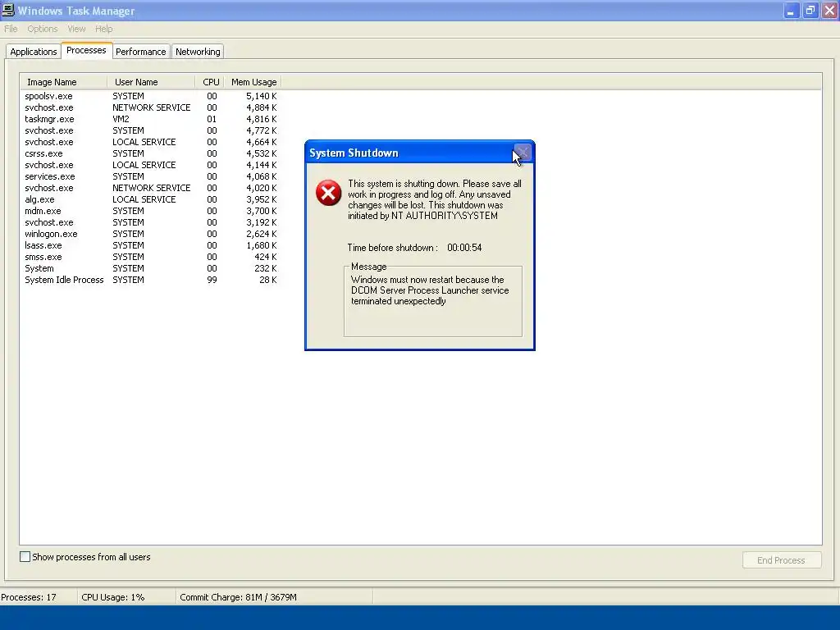Open the View menu

coord(76,29)
